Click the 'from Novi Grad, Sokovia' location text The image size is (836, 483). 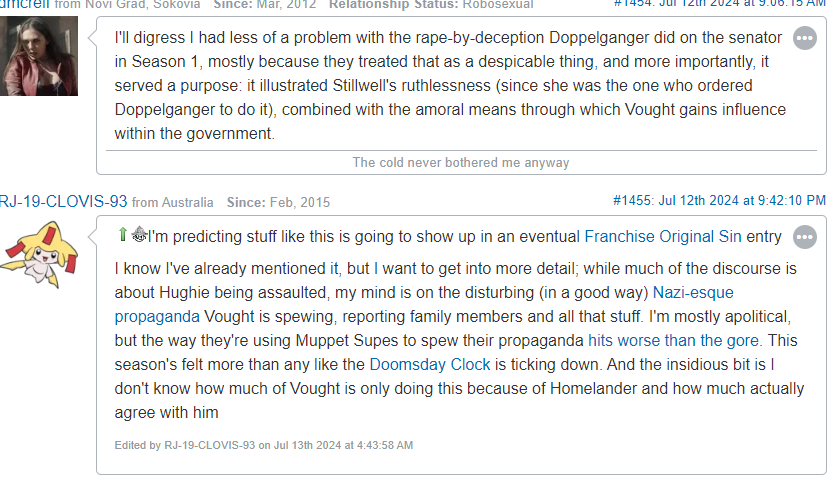[127, 4]
